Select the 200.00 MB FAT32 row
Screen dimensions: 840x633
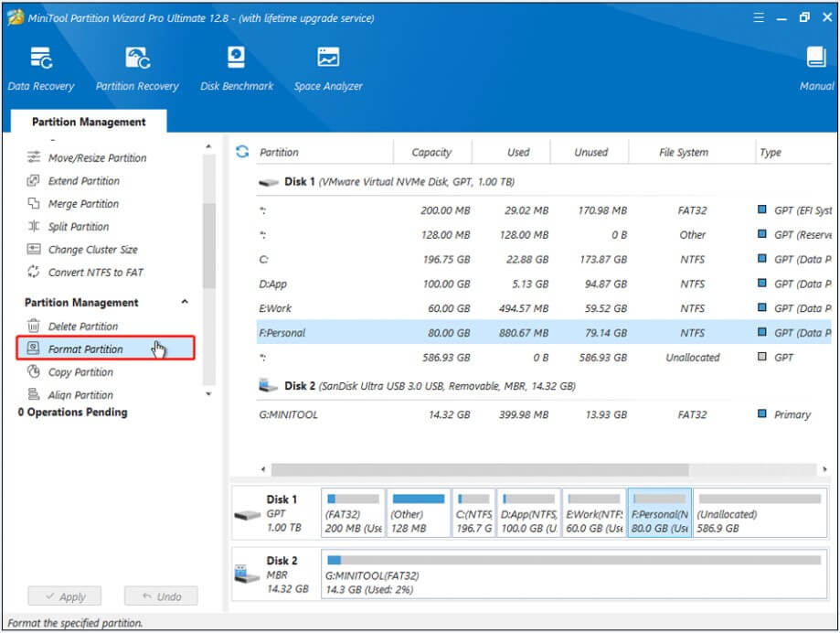tap(544, 210)
